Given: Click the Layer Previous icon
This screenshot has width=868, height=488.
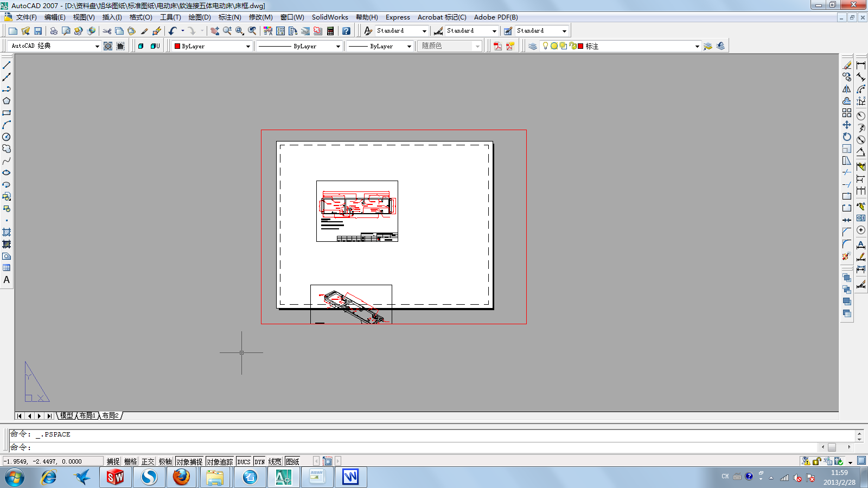Looking at the screenshot, I should 720,46.
